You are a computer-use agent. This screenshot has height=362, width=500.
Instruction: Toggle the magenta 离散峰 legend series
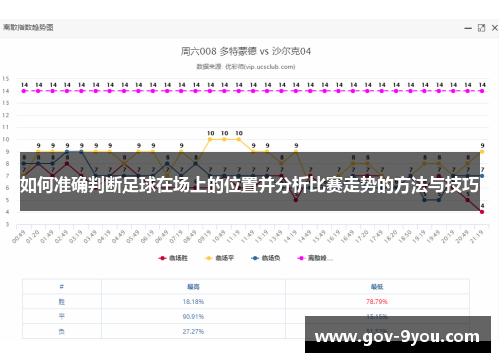pos(315,258)
